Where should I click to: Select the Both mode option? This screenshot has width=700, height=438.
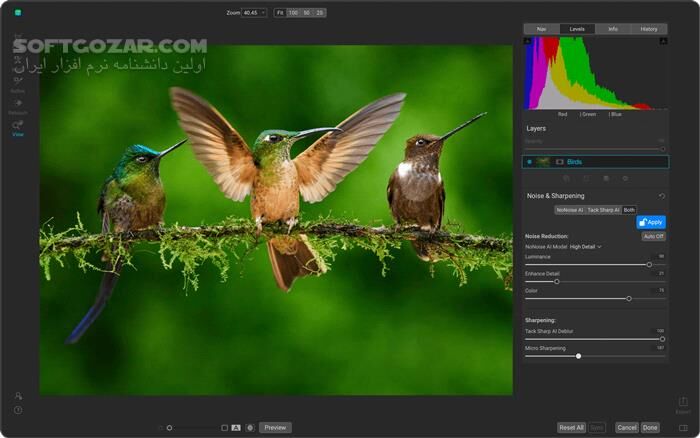tap(629, 210)
